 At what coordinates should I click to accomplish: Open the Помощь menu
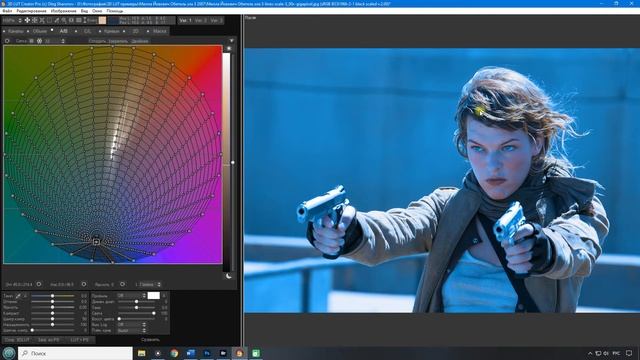click(x=114, y=11)
